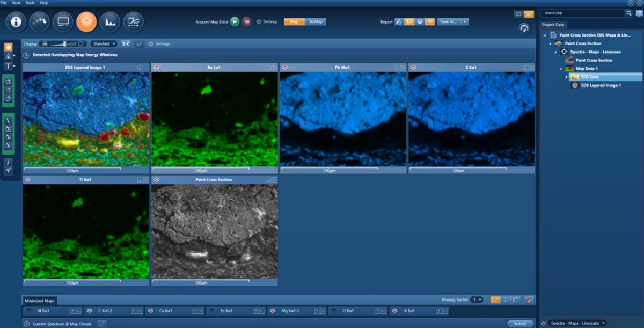Open the spectrum histogram navigator step
Screen dimensions: 644x328
pos(109,22)
